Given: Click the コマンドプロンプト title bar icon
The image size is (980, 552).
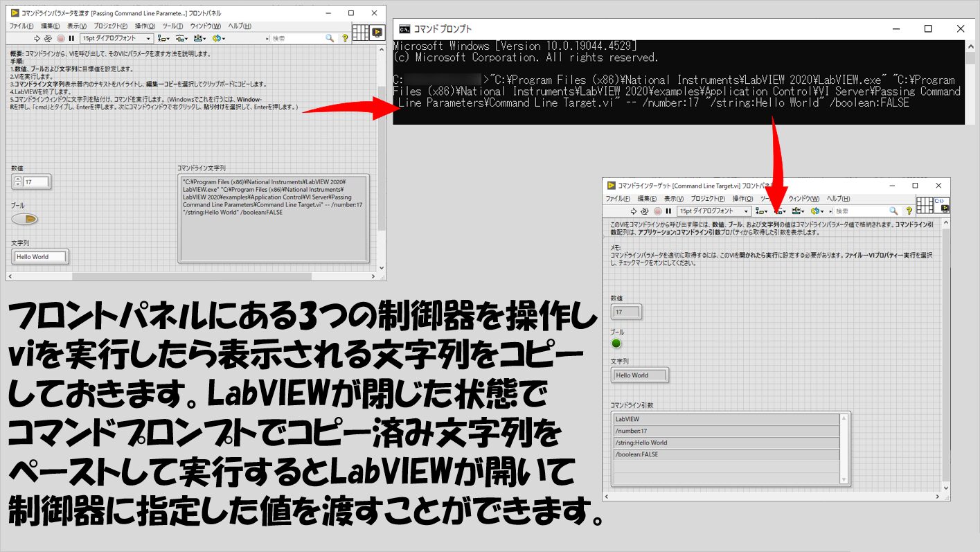Looking at the screenshot, I should coord(403,28).
